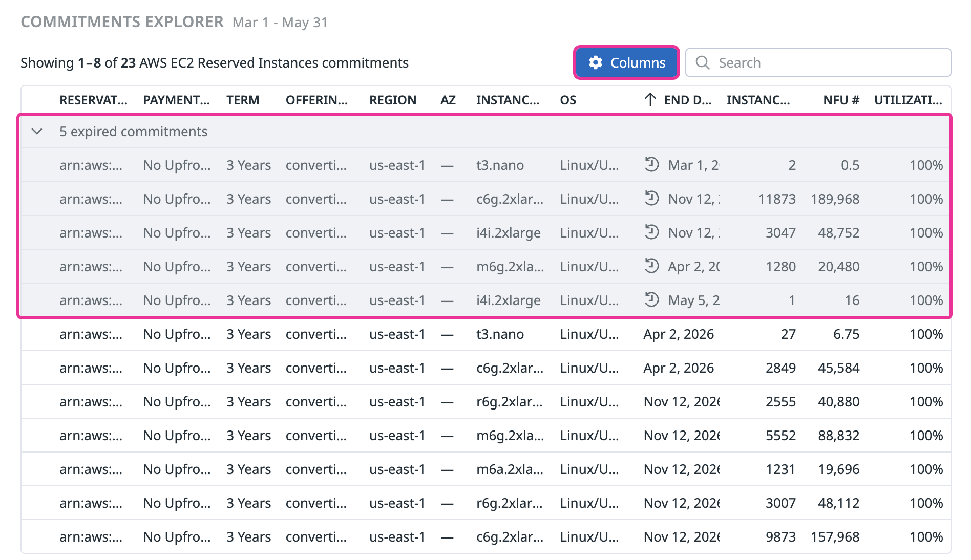Image resolution: width=971 pixels, height=560 pixels.
Task: Click the gear icon on Columns button
Action: click(x=595, y=62)
